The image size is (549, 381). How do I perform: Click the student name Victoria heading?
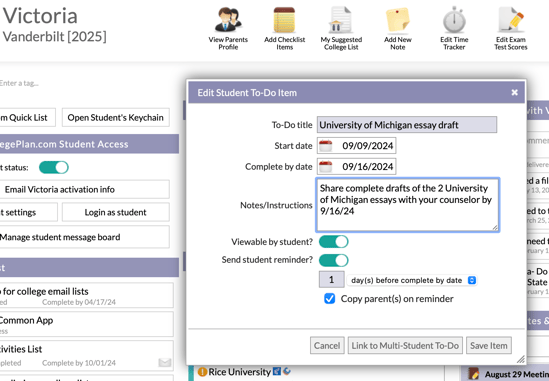pos(40,15)
